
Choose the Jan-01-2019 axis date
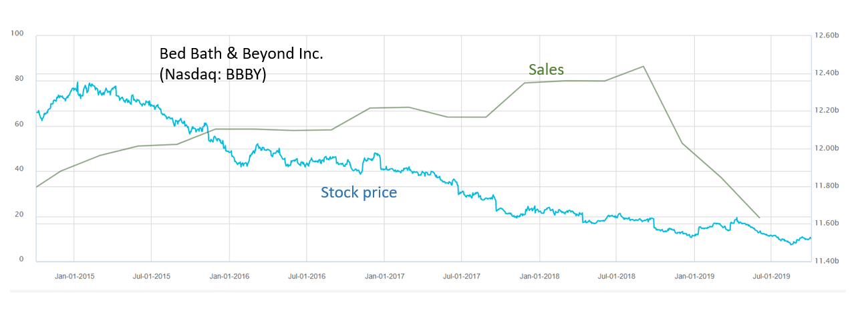[694, 275]
